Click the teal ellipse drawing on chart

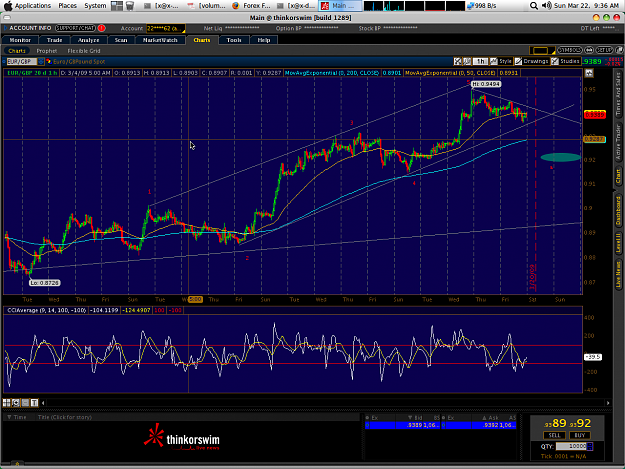560,157
